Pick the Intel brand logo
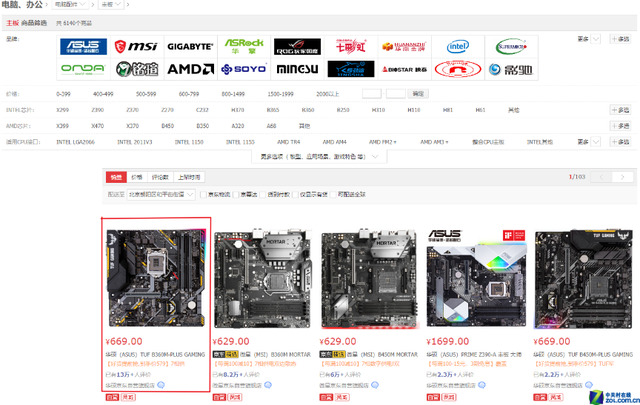Viewport: 640px width, 405px height. coord(458,47)
